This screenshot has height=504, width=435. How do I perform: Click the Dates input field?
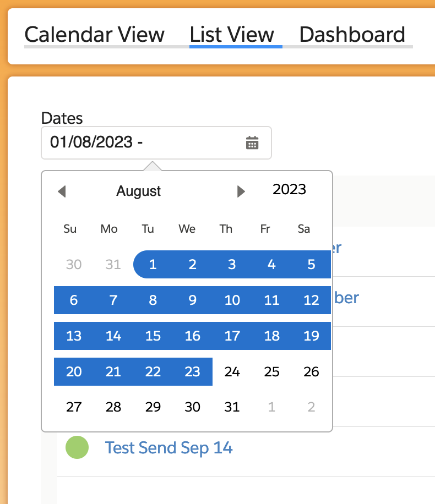(143, 143)
